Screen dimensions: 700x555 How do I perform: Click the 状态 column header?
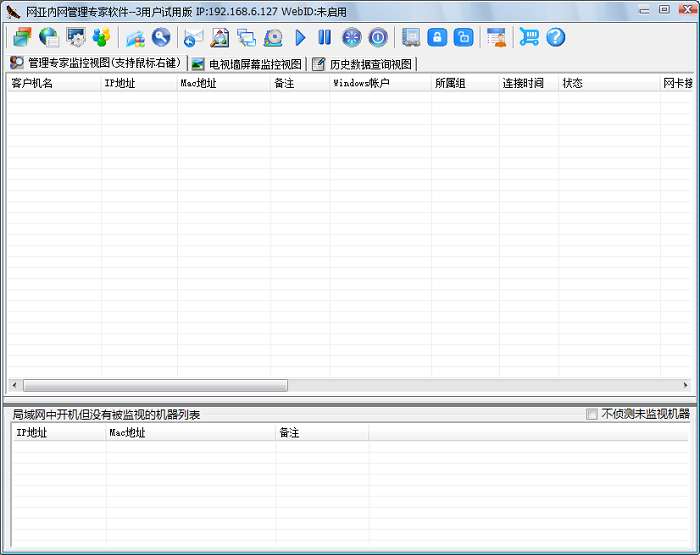(609, 83)
